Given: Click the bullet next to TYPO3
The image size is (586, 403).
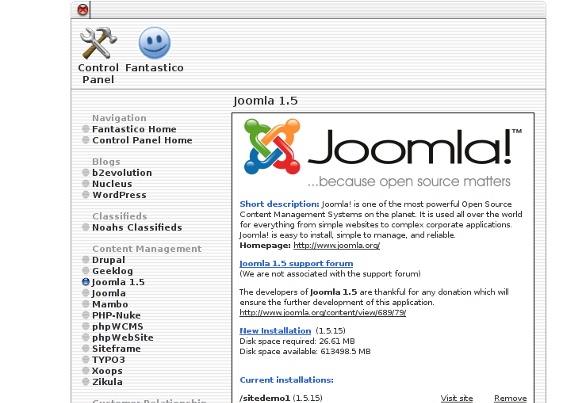Looking at the screenshot, I should [86, 360].
